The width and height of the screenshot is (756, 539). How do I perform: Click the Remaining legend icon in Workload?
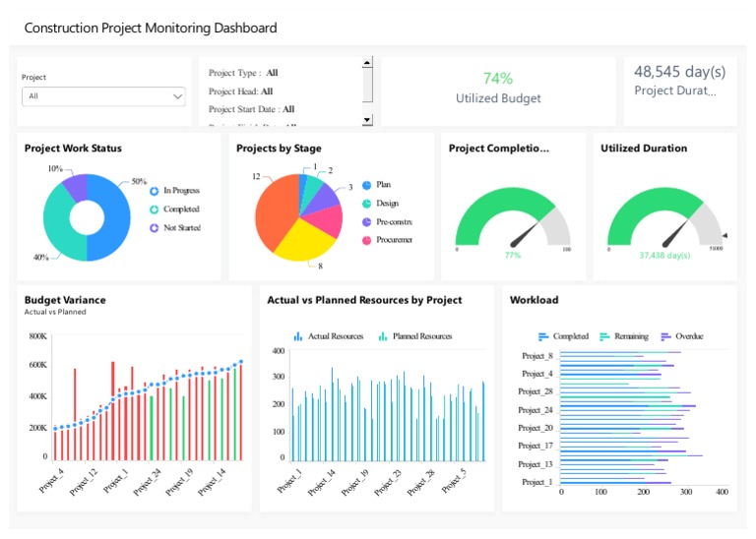604,336
